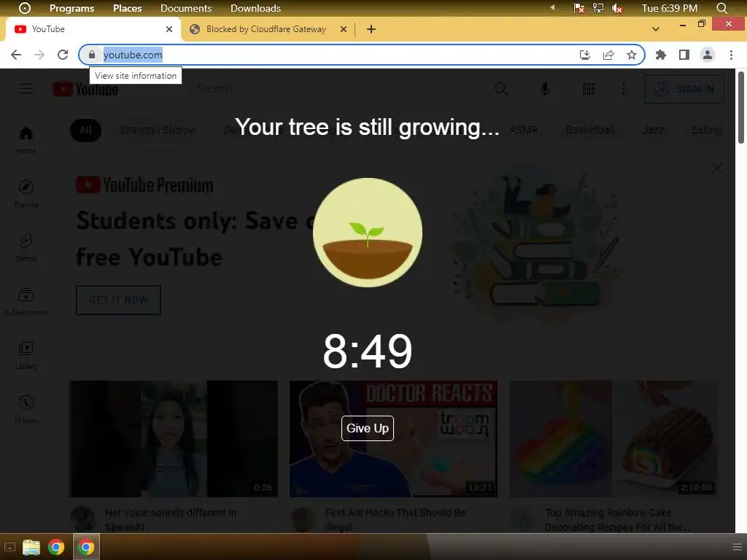Click First Aid Hacks video title
Image resolution: width=747 pixels, height=560 pixels.
point(395,519)
